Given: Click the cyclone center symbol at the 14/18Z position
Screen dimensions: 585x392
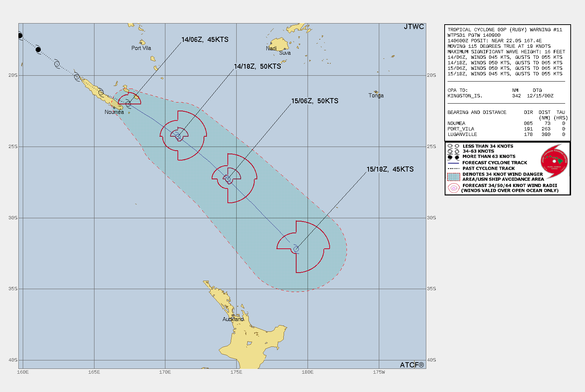Looking at the screenshot, I should (178, 137).
